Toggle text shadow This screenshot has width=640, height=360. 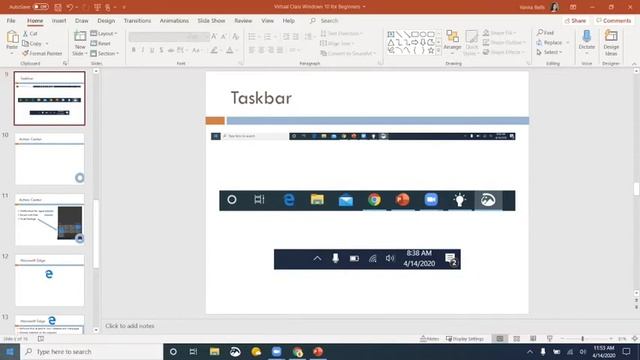click(x=161, y=50)
